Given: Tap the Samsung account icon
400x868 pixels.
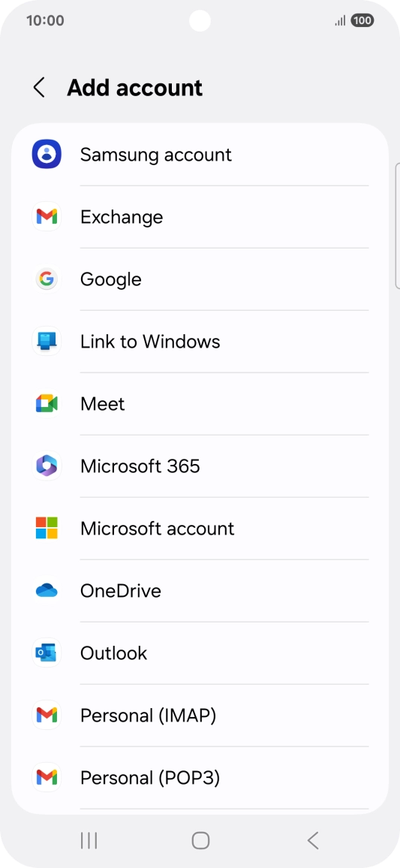Looking at the screenshot, I should point(47,155).
